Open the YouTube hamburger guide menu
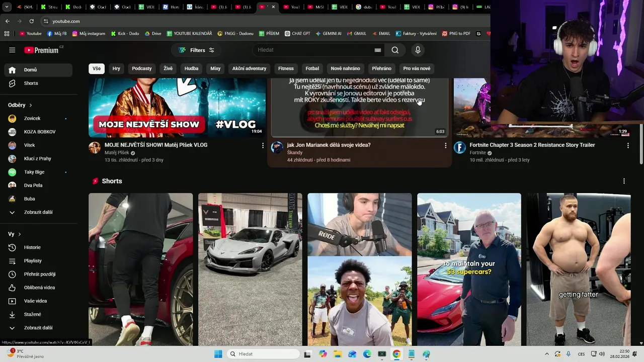The image size is (644, 362). click(12, 50)
